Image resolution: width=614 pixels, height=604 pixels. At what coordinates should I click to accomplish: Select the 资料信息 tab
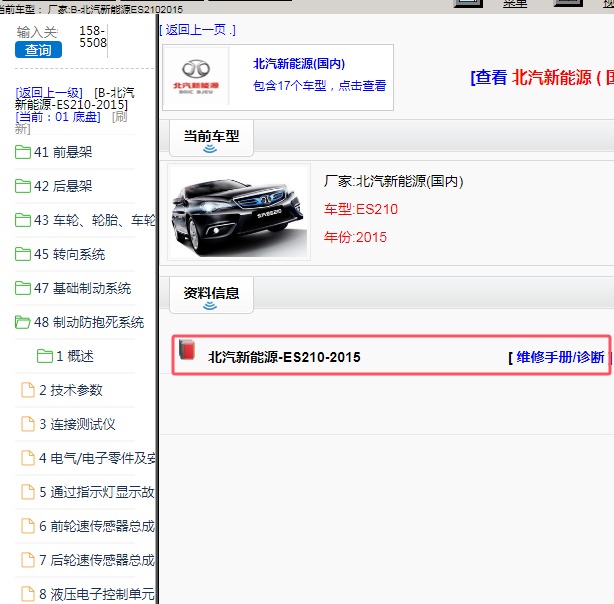point(211,295)
